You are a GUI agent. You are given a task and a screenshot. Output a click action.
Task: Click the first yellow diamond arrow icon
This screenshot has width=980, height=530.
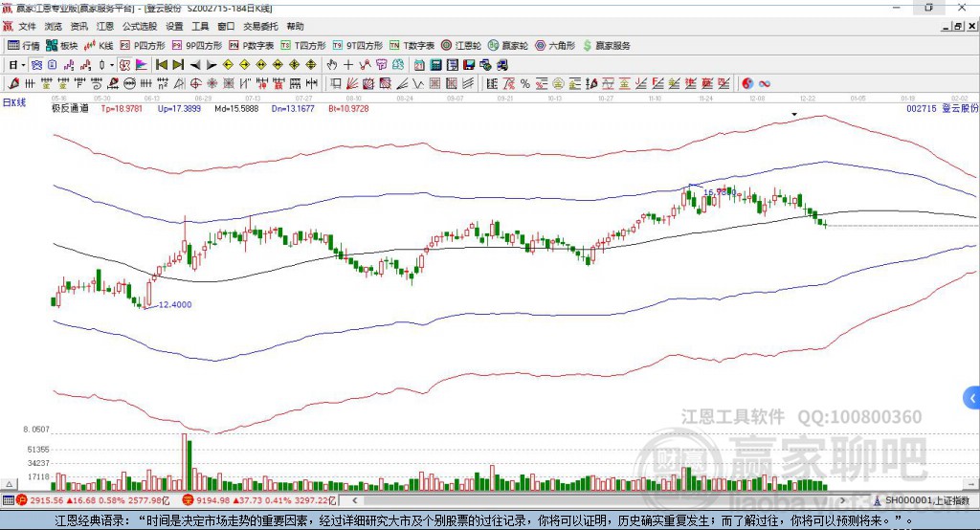click(228, 65)
